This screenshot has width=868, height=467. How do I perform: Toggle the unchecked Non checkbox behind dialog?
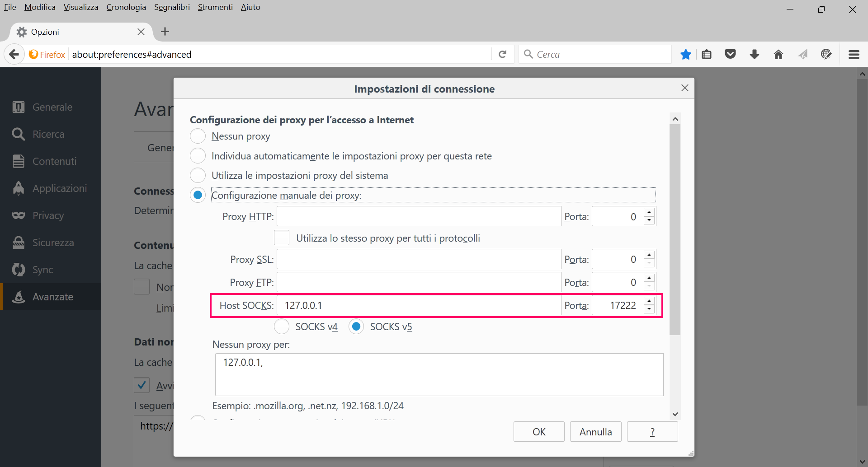(142, 287)
